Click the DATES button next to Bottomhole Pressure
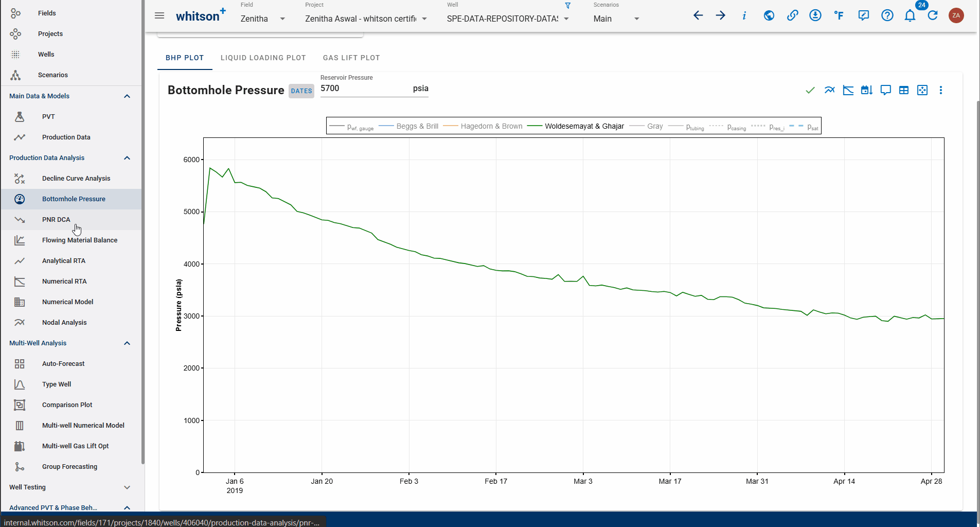 pyautogui.click(x=301, y=91)
